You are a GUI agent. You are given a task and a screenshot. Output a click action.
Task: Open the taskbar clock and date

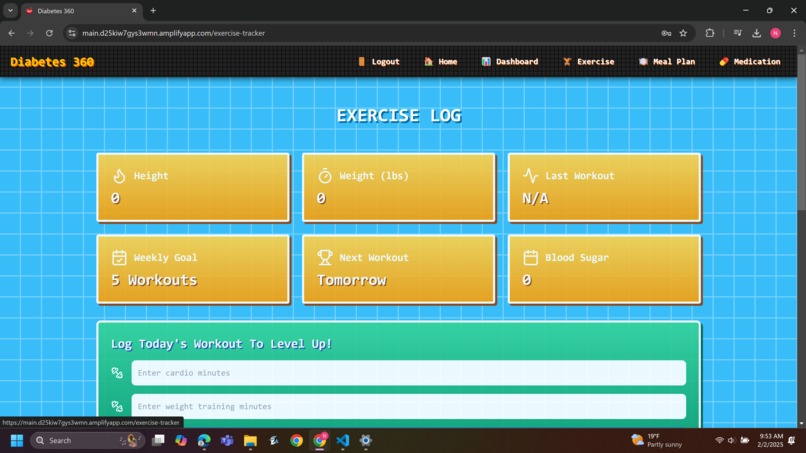click(x=770, y=441)
